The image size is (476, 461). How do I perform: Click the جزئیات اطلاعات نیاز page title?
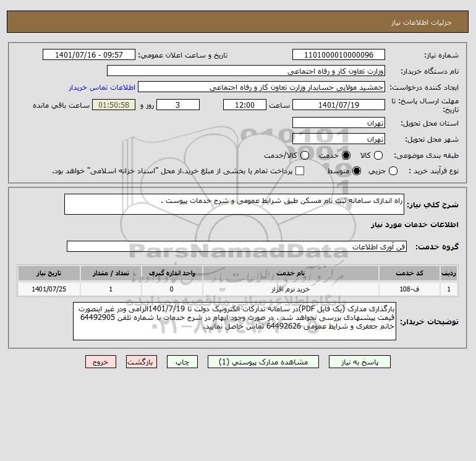click(x=422, y=22)
